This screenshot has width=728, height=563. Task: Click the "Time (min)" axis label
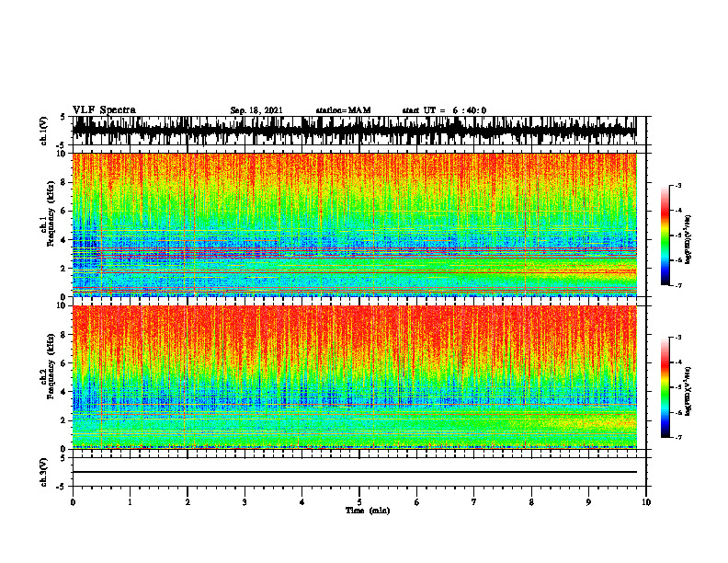tap(368, 511)
